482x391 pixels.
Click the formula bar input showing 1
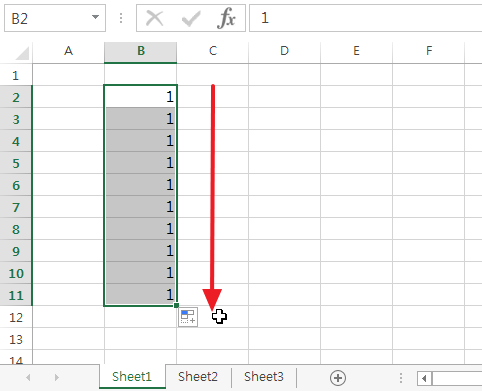pyautogui.click(x=366, y=18)
